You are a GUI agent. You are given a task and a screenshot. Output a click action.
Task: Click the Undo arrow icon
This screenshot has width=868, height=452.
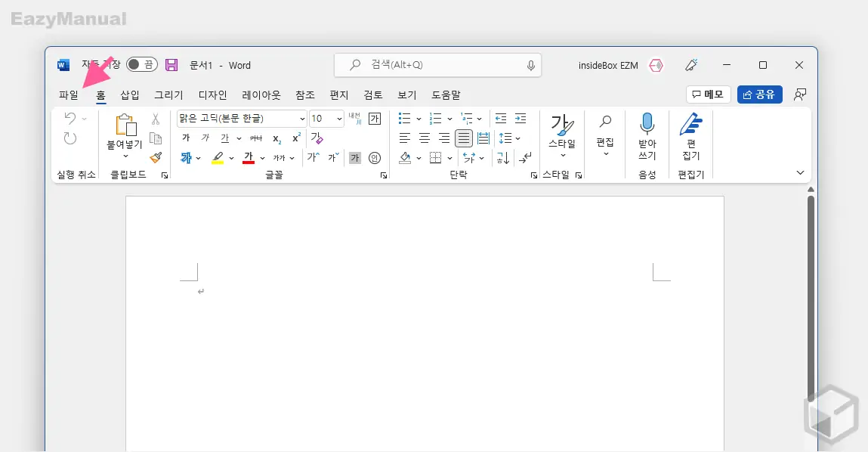pos(70,118)
